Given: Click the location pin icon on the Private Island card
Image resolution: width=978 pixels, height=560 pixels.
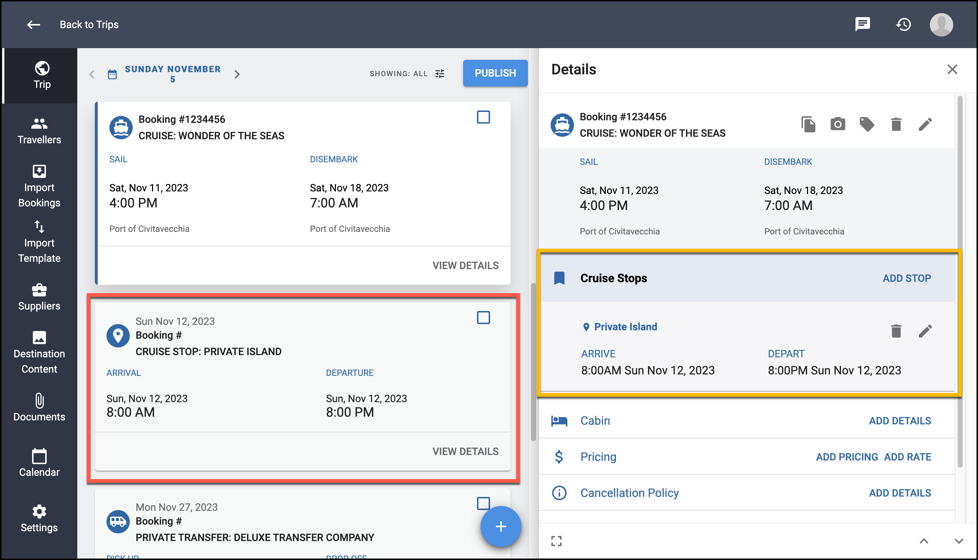Looking at the screenshot, I should tap(118, 336).
